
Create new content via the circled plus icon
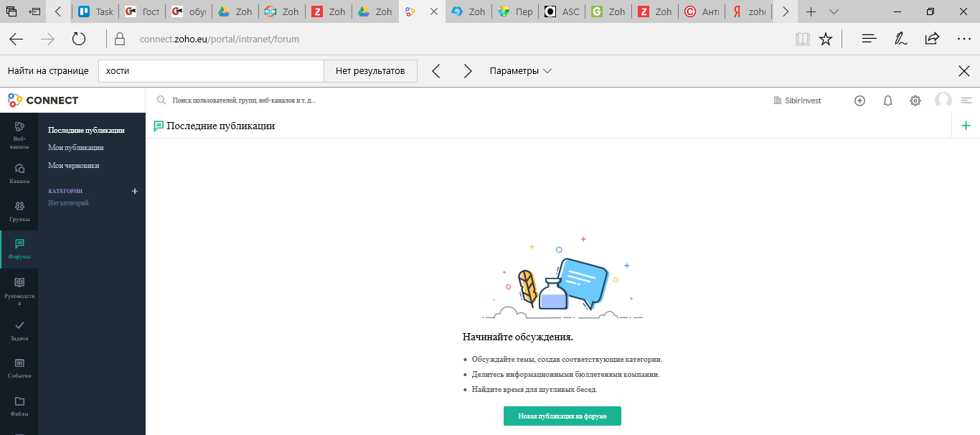tap(859, 100)
